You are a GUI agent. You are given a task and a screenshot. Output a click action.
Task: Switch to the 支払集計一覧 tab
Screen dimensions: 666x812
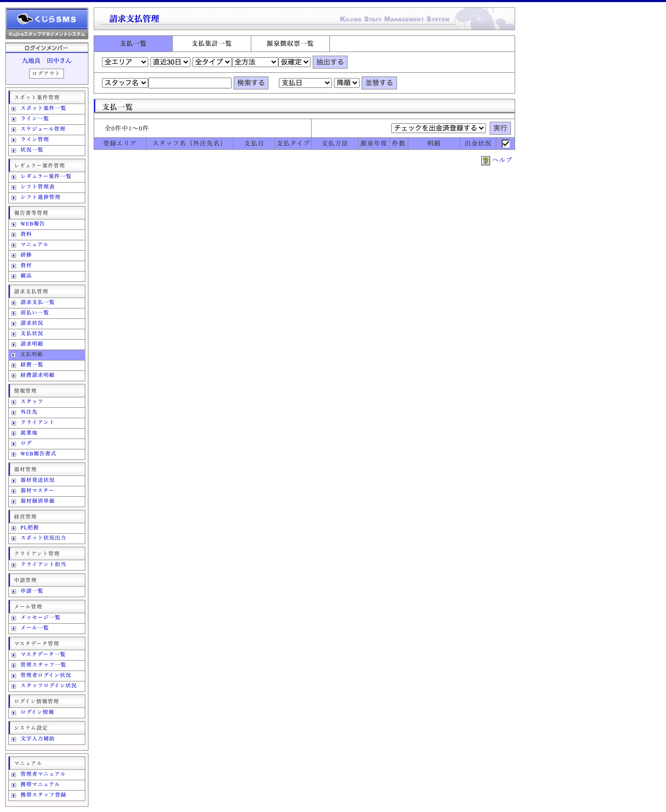pos(212,43)
